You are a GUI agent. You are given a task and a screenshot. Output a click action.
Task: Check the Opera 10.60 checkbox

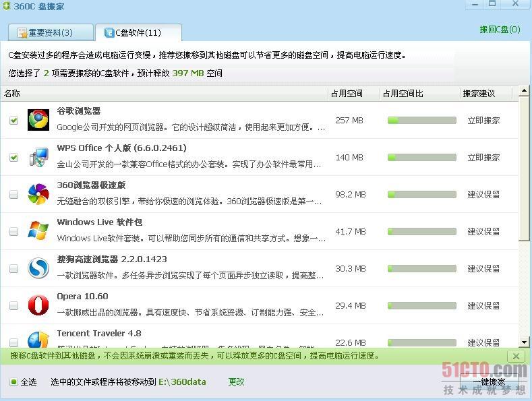coord(14,305)
